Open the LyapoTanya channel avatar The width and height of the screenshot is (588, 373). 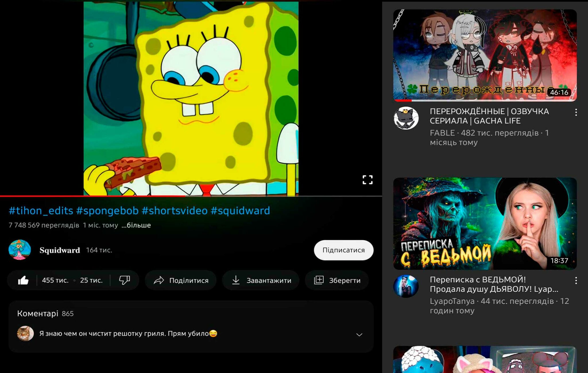406,286
